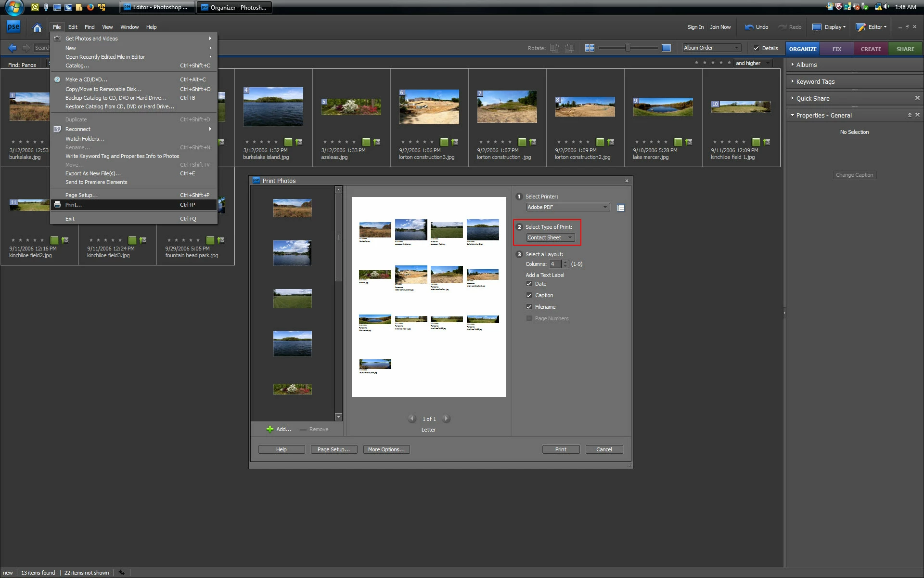
Task: Select Page Setup in the File menu
Action: point(81,195)
